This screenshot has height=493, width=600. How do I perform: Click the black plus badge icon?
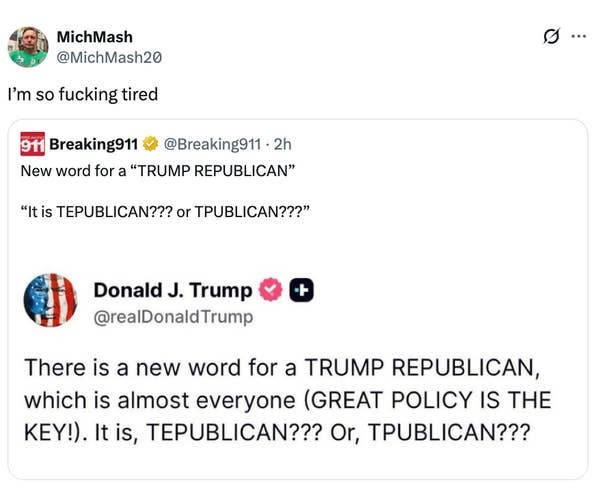tap(301, 291)
